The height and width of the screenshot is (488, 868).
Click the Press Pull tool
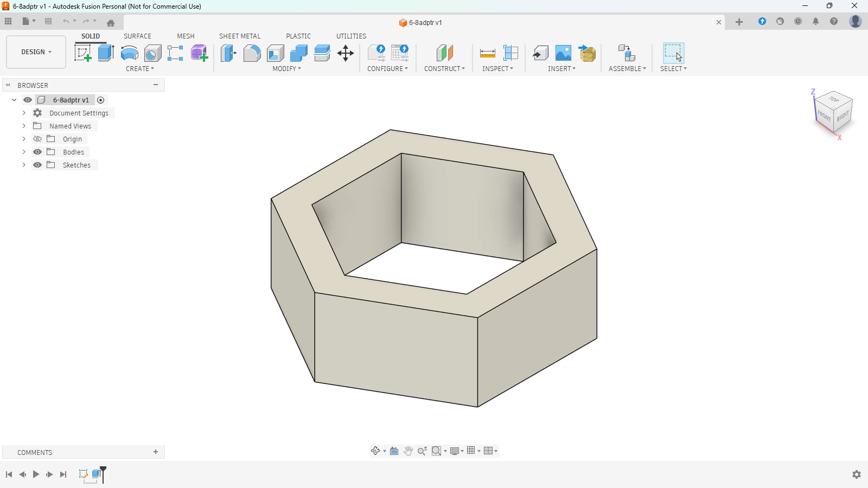[228, 53]
